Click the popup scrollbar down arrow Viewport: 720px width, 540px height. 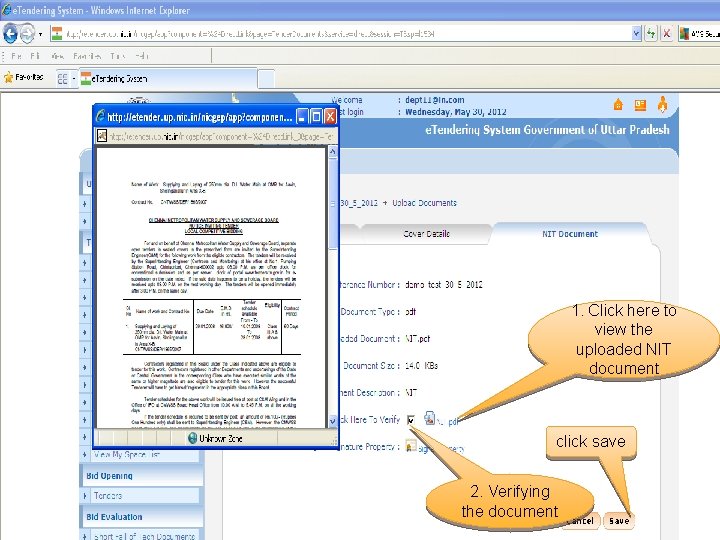click(x=333, y=421)
